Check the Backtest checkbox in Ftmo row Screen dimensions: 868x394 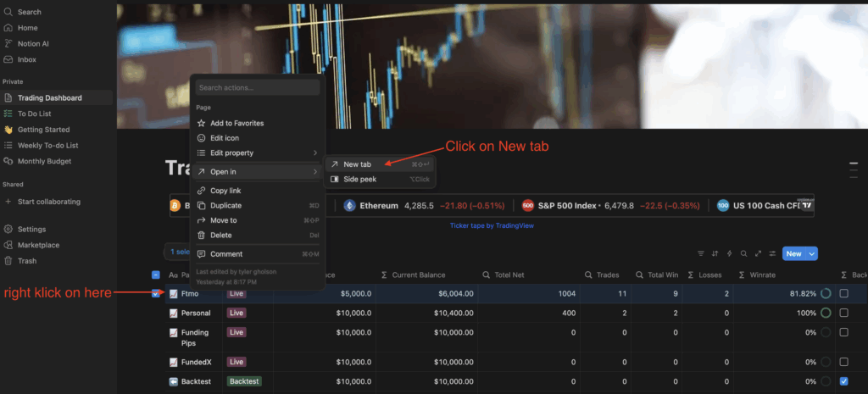tap(843, 293)
